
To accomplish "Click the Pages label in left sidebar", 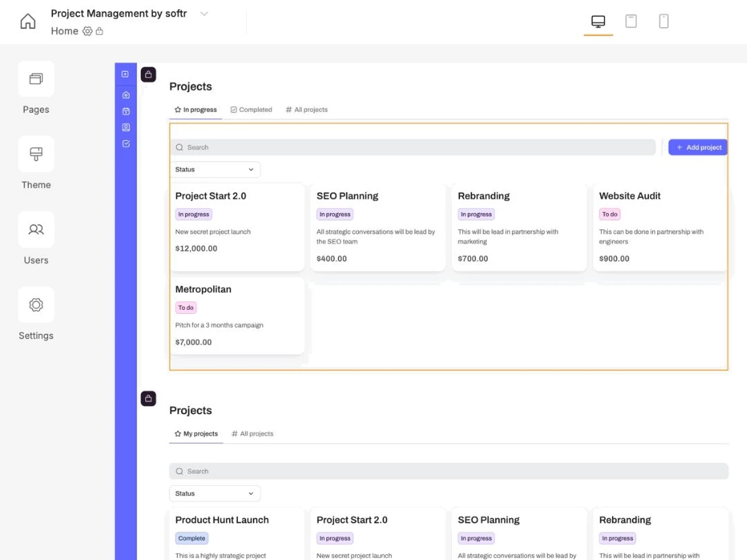I will [36, 109].
